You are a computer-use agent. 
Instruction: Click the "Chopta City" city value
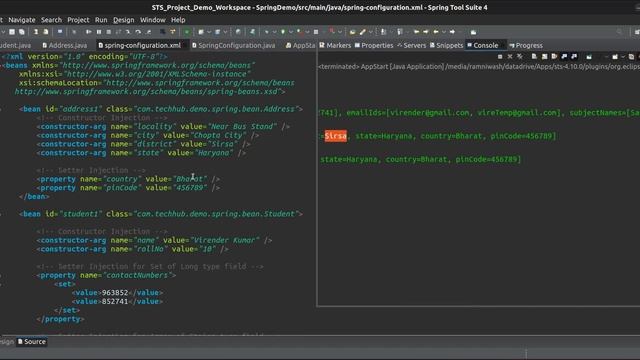pos(218,135)
